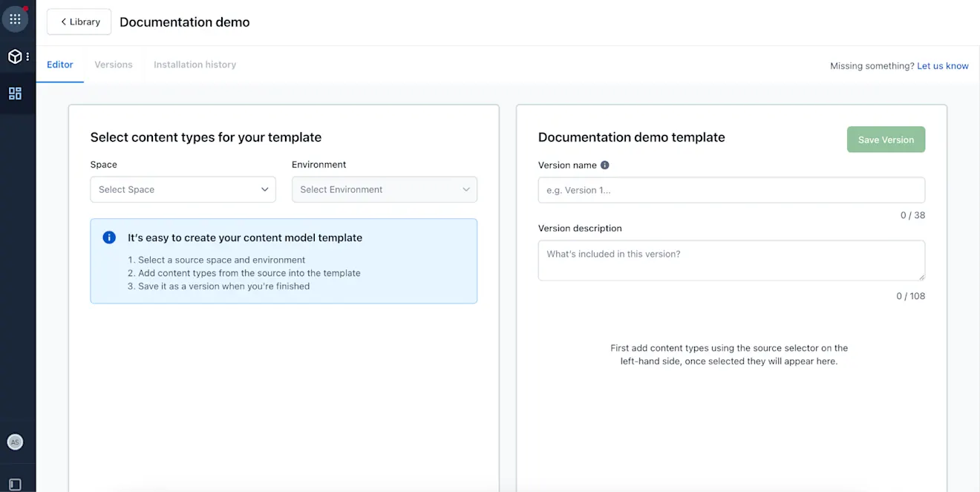Switch to the Editor tab
This screenshot has width=980, height=492.
point(60,65)
